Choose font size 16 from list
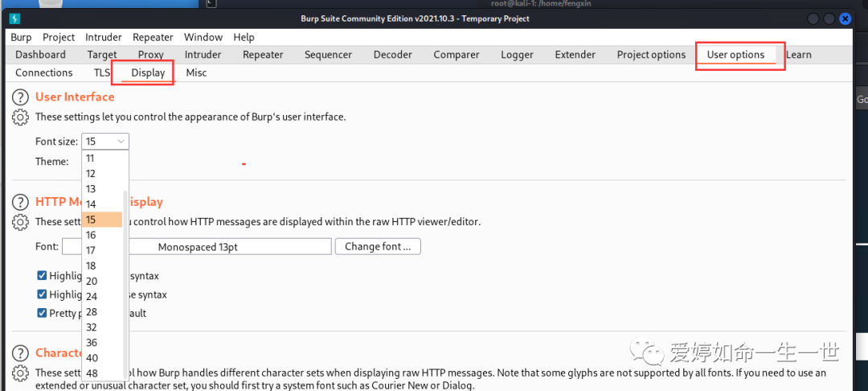Viewport: 868px width, 391px height. coord(102,235)
